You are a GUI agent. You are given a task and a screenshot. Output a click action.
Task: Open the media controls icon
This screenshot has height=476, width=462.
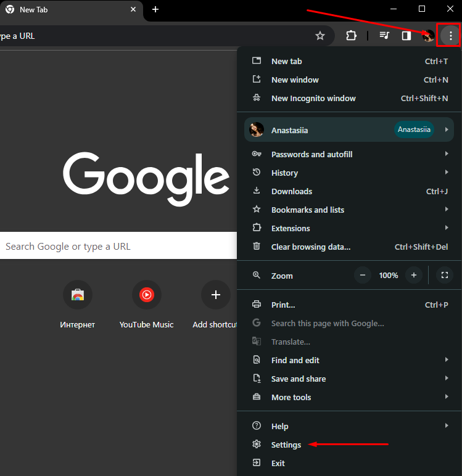pos(384,36)
